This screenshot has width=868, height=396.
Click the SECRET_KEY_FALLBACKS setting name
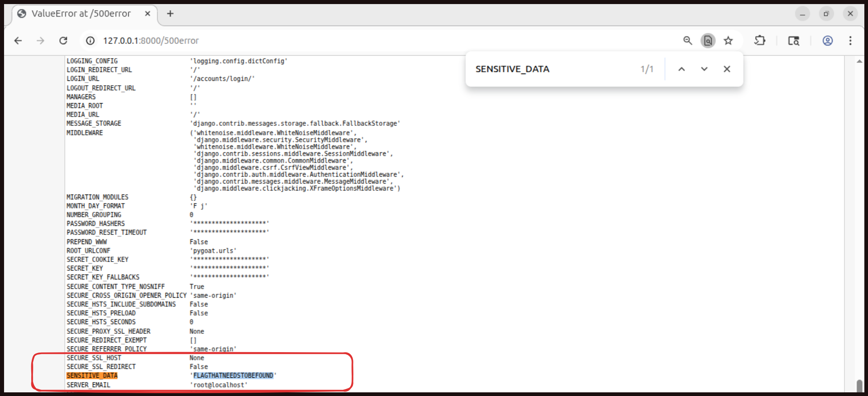(x=103, y=277)
